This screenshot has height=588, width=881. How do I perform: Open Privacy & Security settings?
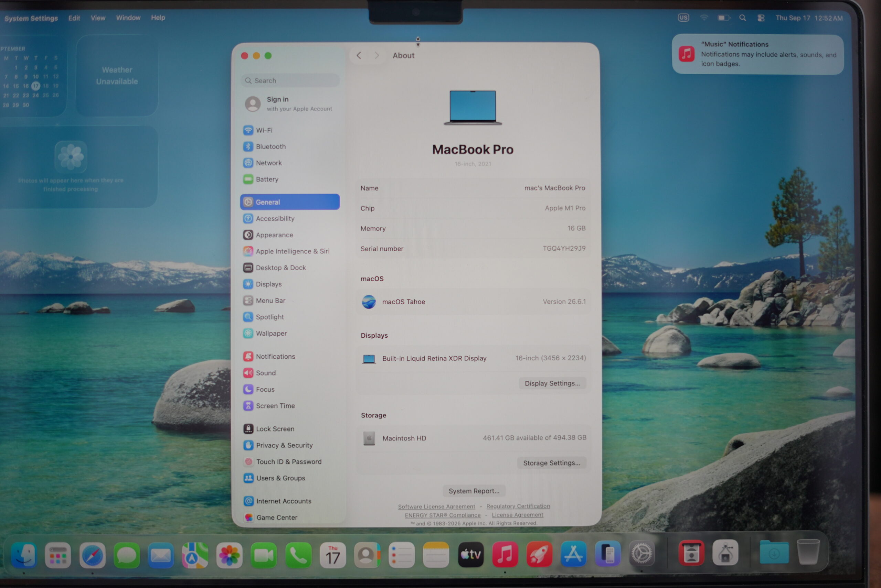point(290,446)
